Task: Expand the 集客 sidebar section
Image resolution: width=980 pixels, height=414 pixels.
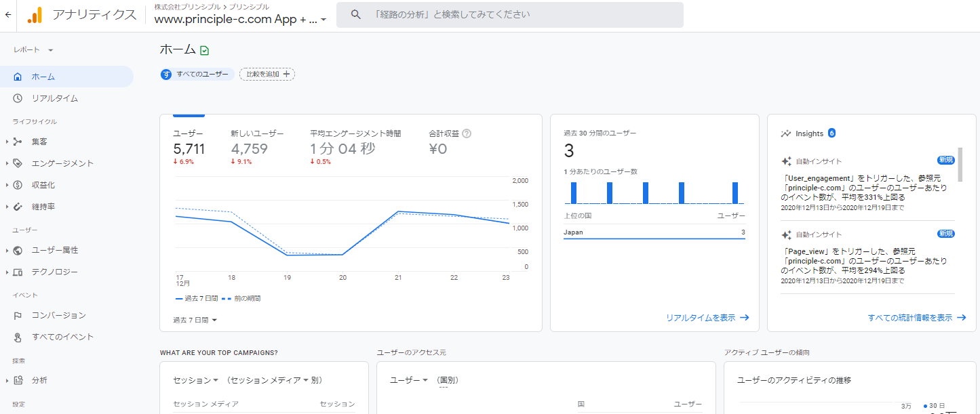Action: (39, 142)
